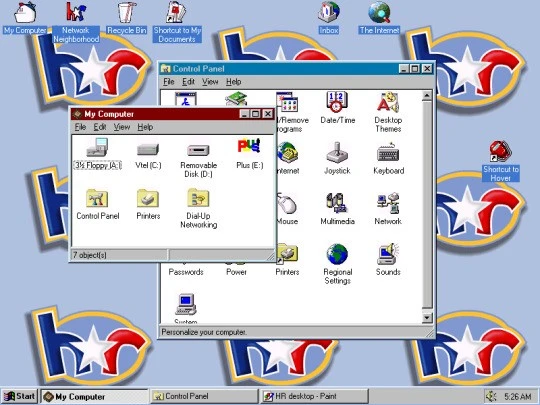Click the Start button
This screenshot has width=540, height=405.
[20, 396]
